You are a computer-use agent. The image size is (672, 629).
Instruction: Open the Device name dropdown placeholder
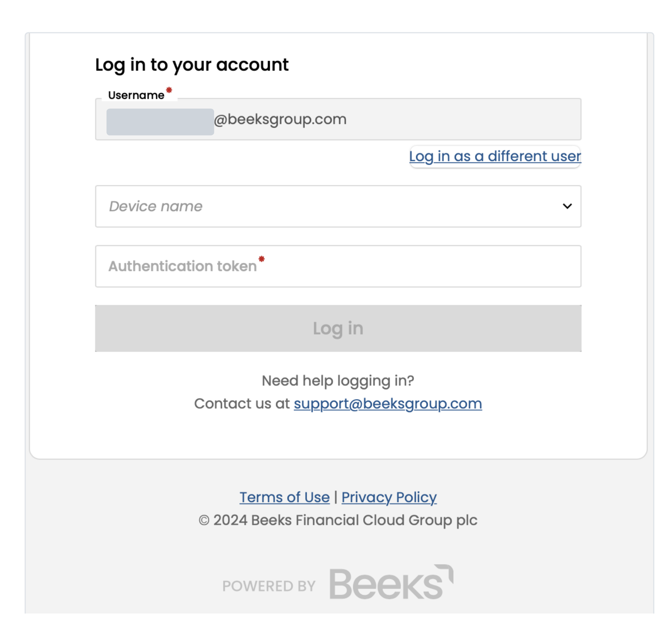pos(156,206)
